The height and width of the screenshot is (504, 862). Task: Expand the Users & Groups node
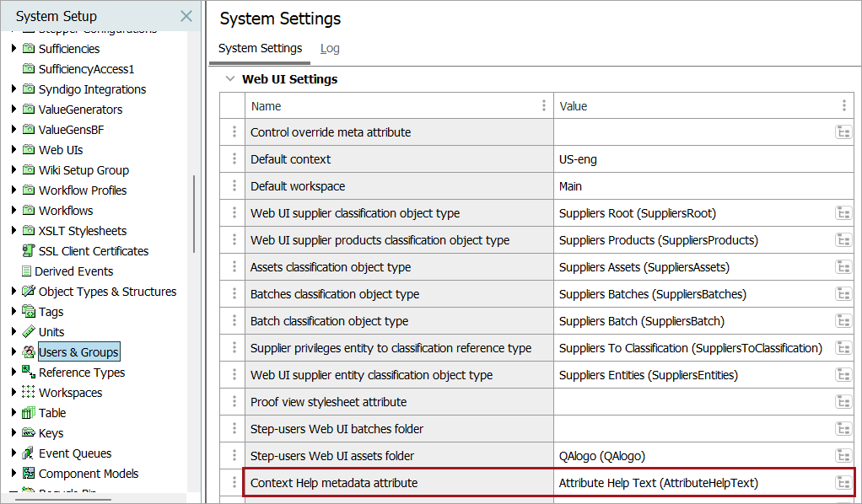[x=13, y=352]
